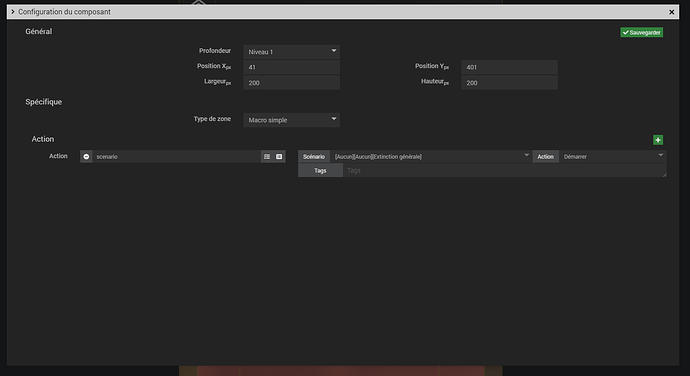Expand the Type de zone dropdown
The width and height of the screenshot is (690, 376).
291,120
